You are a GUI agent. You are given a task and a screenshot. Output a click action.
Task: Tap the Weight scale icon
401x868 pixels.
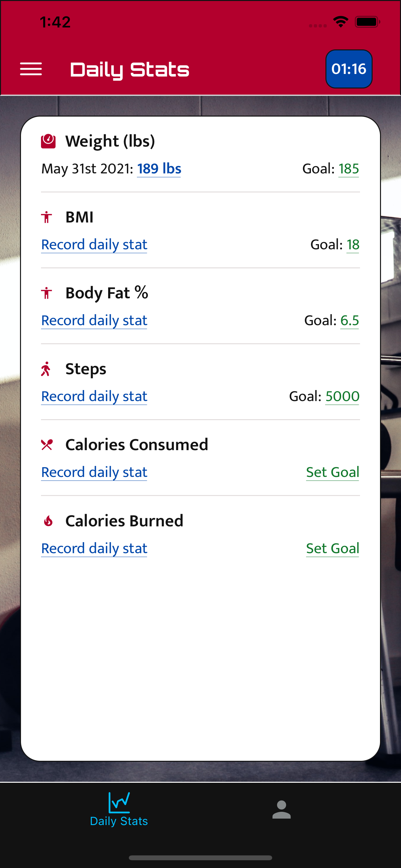click(x=48, y=141)
